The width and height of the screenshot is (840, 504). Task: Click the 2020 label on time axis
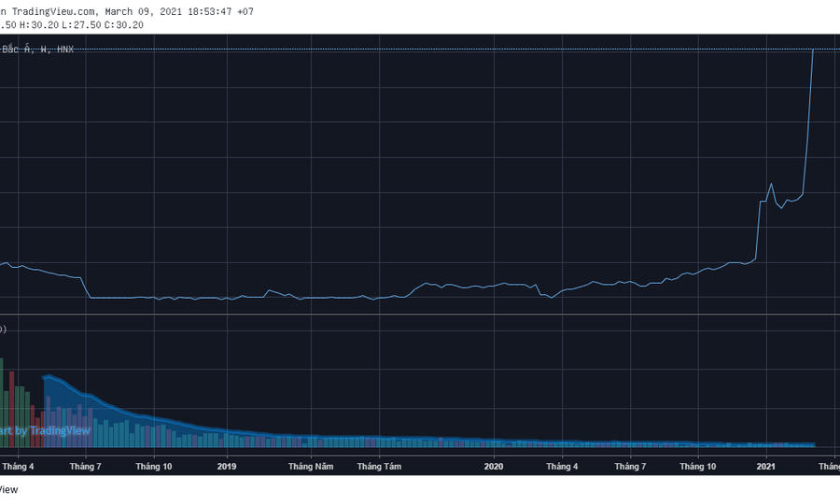click(x=494, y=466)
